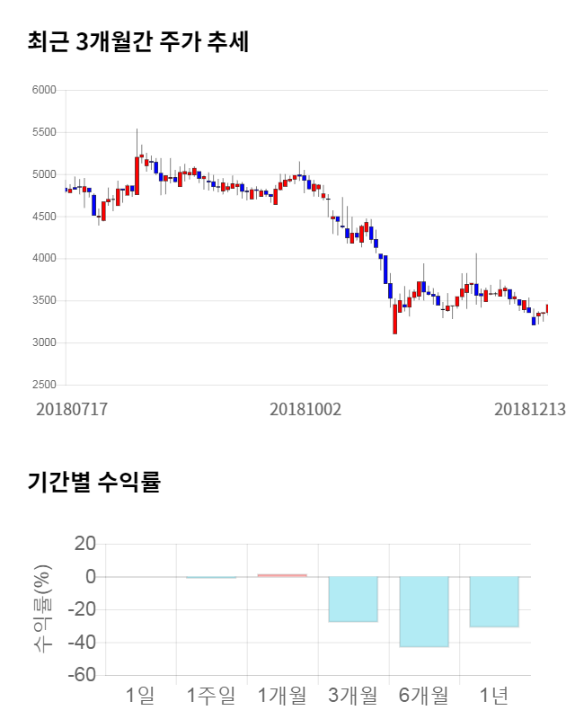Click the 20180717 date label
The image size is (575, 728).
pos(72,409)
